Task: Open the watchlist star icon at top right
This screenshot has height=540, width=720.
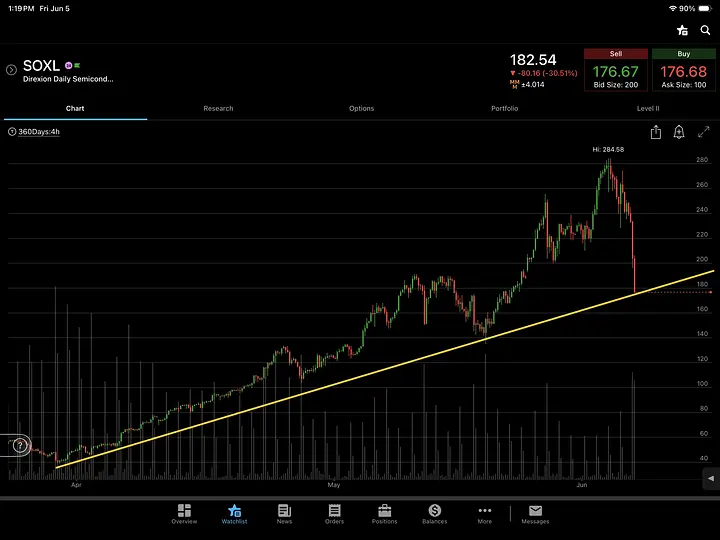Action: (x=682, y=30)
